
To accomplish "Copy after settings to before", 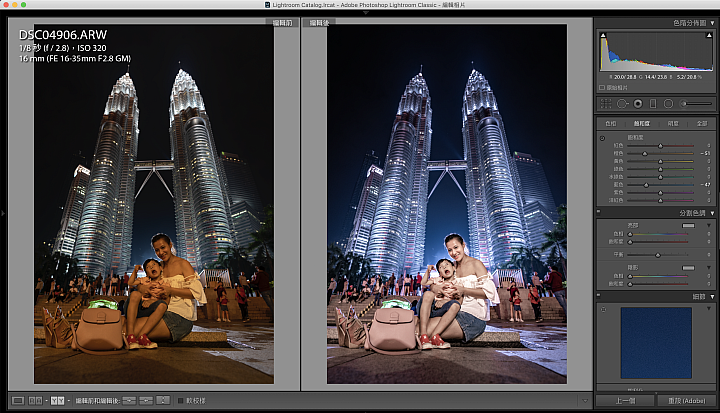I will click(146, 401).
